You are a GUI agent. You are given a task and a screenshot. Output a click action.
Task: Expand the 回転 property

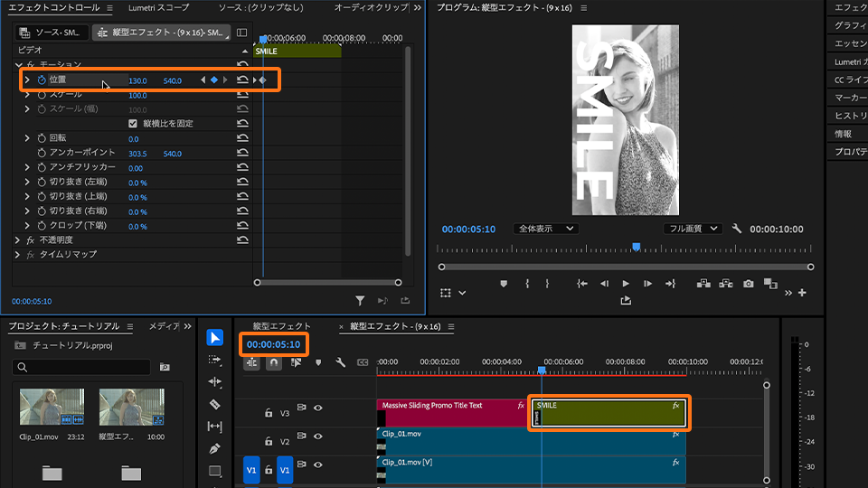27,139
